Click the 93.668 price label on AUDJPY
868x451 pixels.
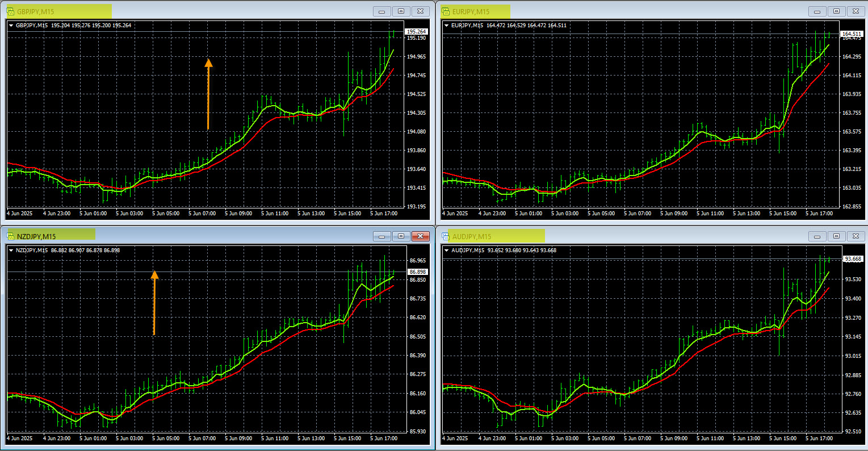click(x=852, y=259)
